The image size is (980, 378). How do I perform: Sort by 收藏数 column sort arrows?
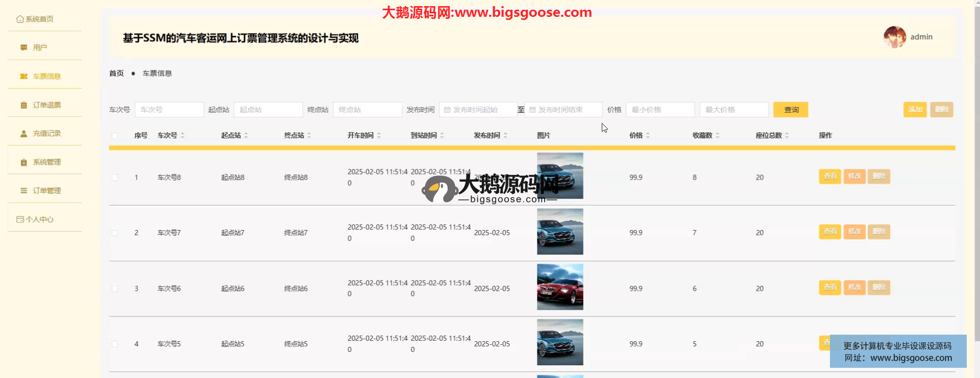point(717,135)
